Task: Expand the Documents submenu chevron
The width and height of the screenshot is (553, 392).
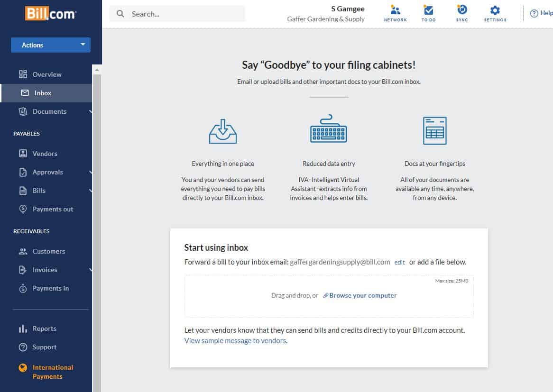Action: (x=91, y=111)
